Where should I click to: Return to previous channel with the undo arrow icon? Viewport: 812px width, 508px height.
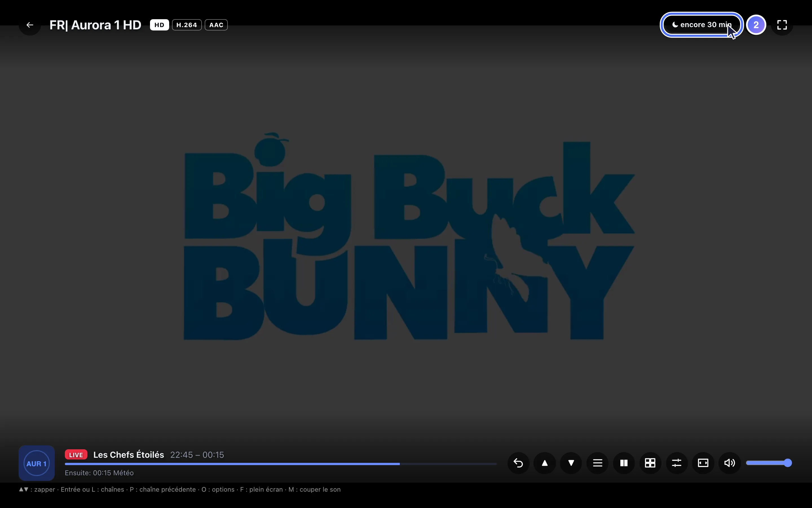518,463
